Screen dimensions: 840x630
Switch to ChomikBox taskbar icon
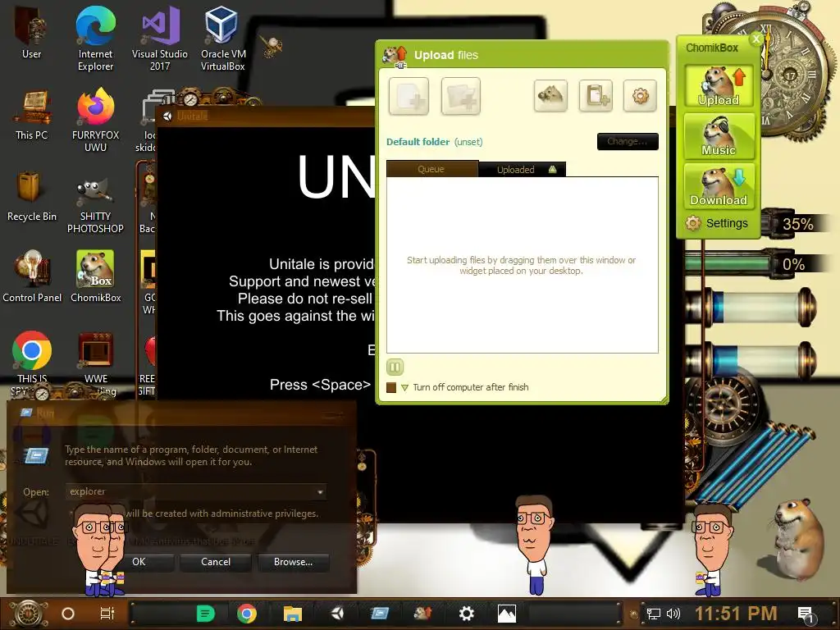(x=422, y=614)
